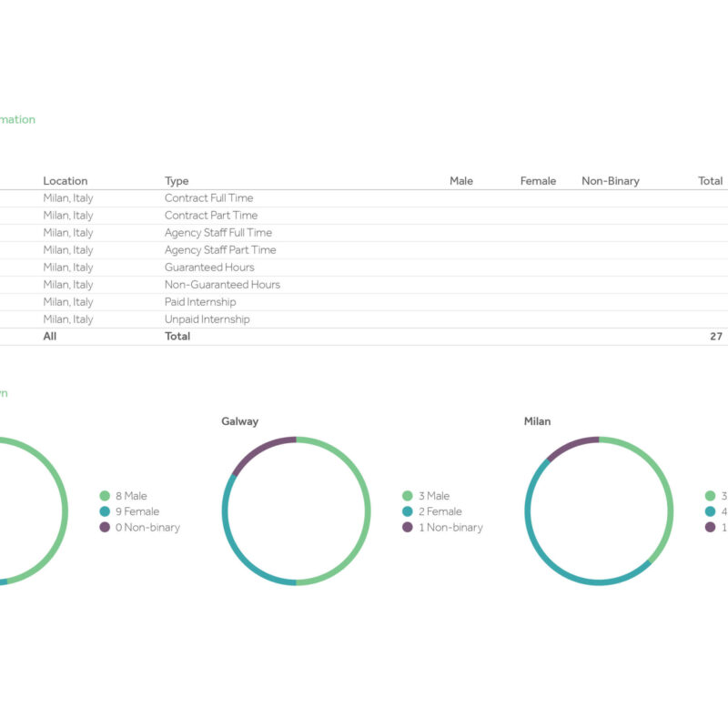Select the Paid Internship row label
The height and width of the screenshot is (728, 728).
pyautogui.click(x=200, y=302)
